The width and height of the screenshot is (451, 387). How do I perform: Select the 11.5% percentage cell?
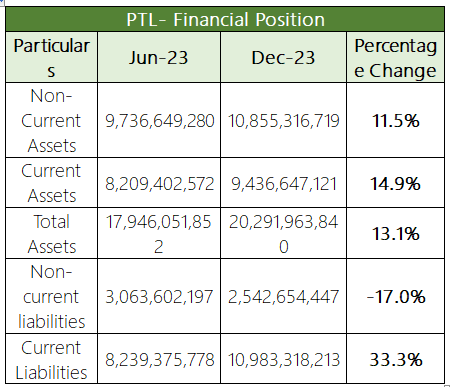pyautogui.click(x=395, y=120)
